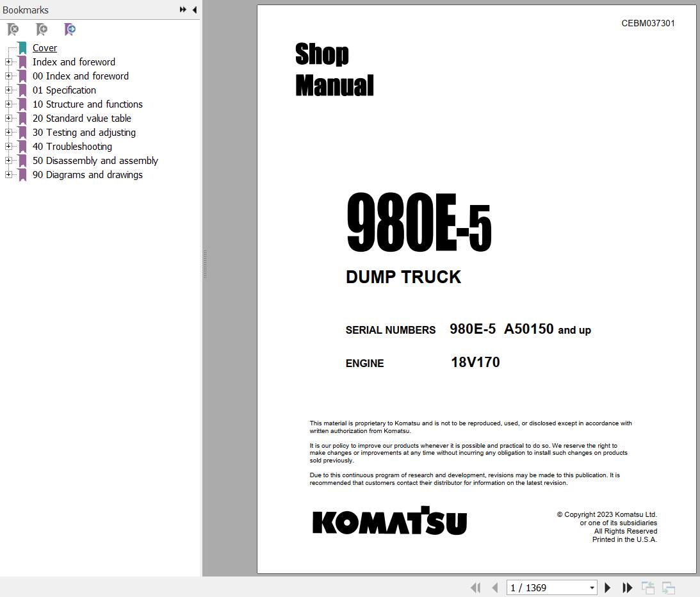The height and width of the screenshot is (597, 700).
Task: Jump to the last page
Action: pos(627,587)
